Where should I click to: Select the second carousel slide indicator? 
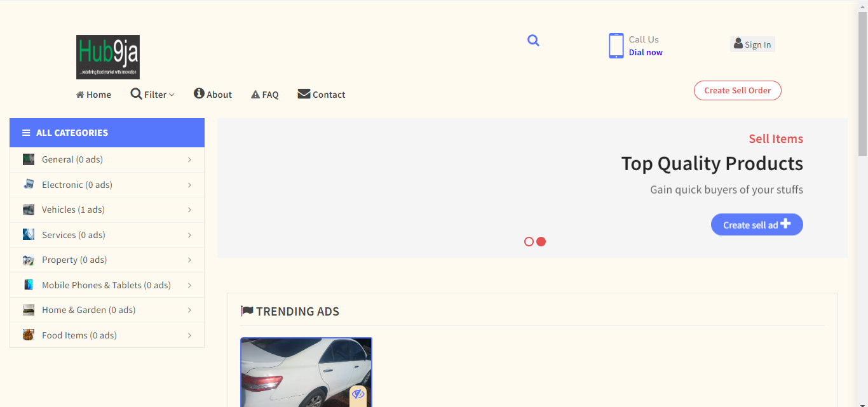click(541, 242)
